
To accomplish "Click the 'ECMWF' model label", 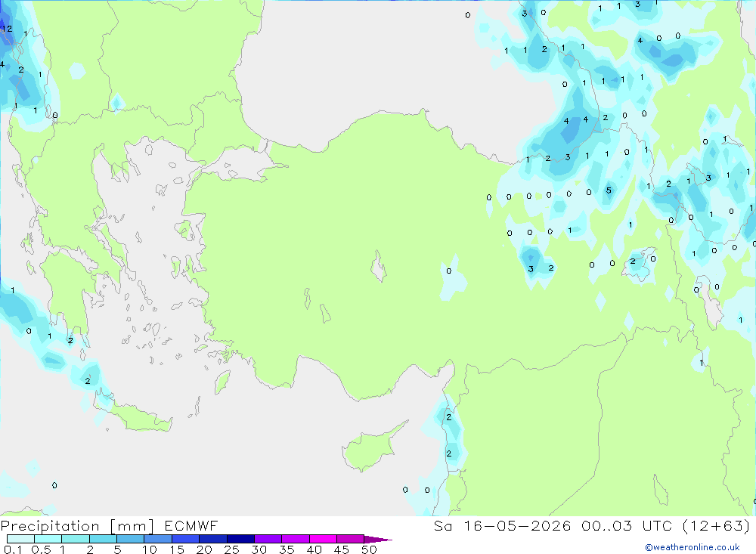I will 191,525.
